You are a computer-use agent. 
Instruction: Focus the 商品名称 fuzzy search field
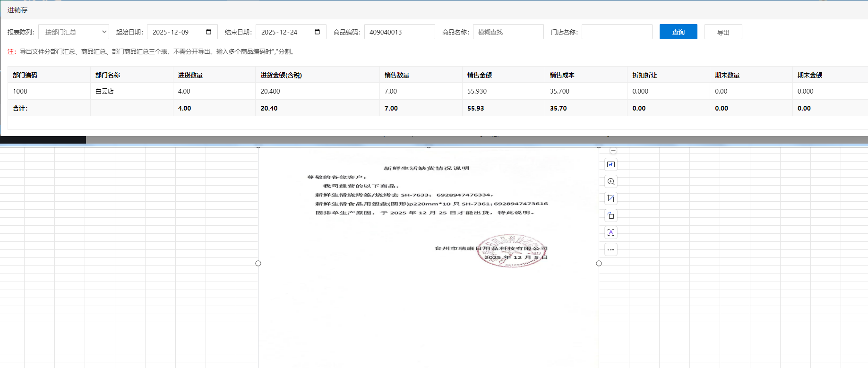click(x=508, y=32)
